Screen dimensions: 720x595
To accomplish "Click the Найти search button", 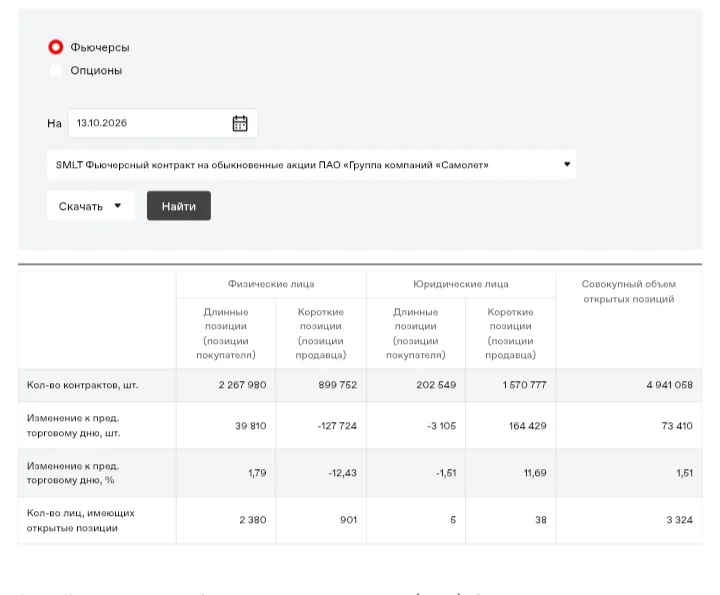I will point(179,206).
